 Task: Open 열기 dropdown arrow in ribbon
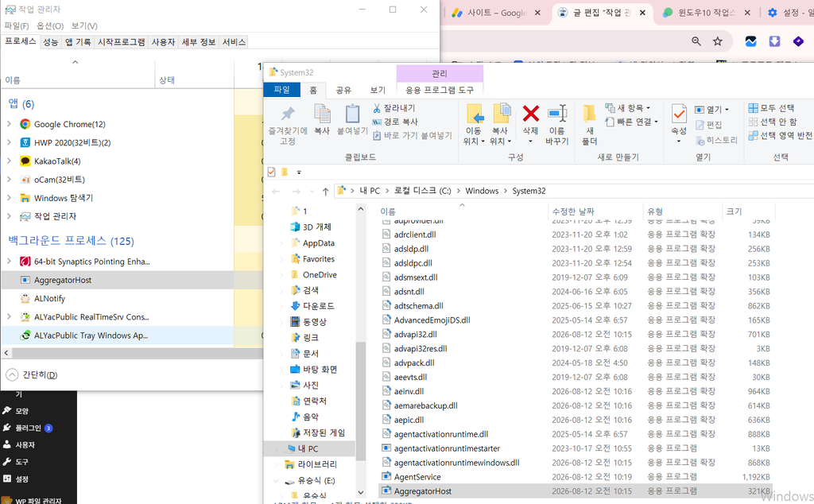[x=727, y=110]
